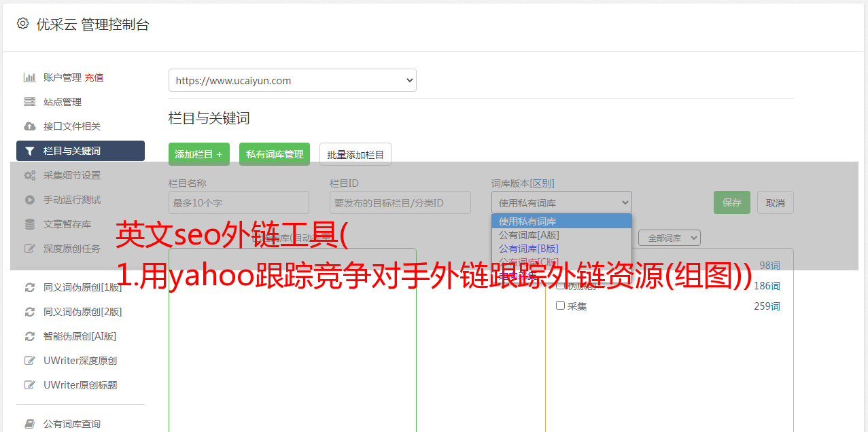Open 同义词伪原创[2版] in the sidebar
Screen dimensions: 868x432
83,312
